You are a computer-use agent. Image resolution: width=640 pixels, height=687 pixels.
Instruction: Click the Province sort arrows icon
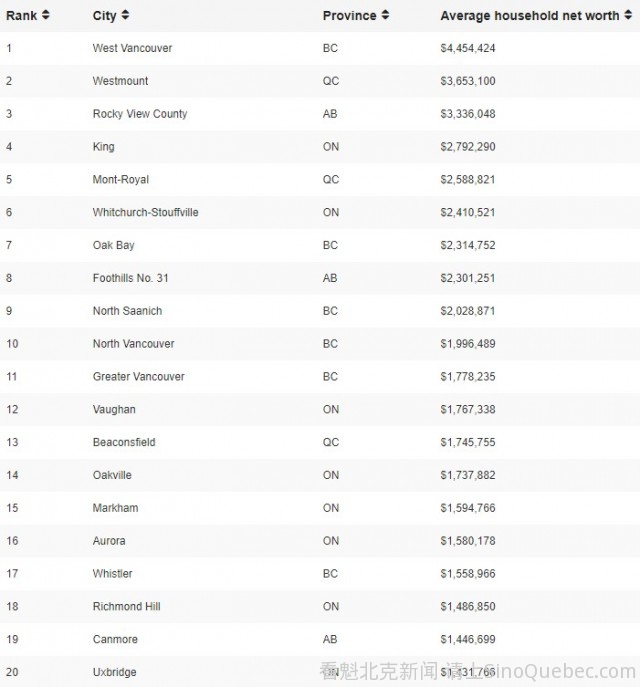(x=386, y=16)
